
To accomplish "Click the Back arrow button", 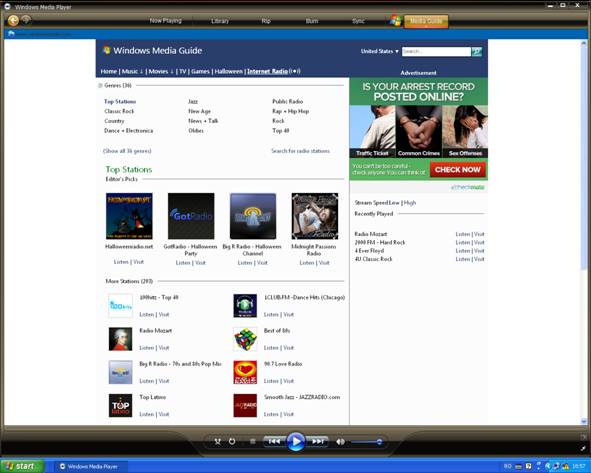I will click(13, 20).
